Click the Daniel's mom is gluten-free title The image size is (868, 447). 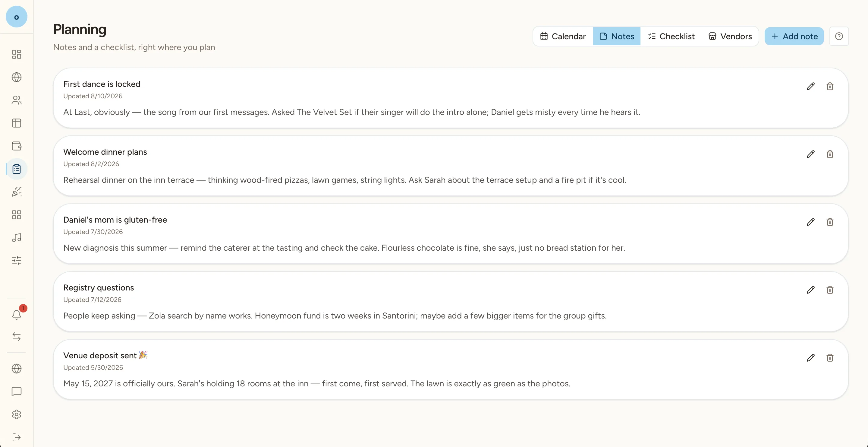click(x=115, y=220)
